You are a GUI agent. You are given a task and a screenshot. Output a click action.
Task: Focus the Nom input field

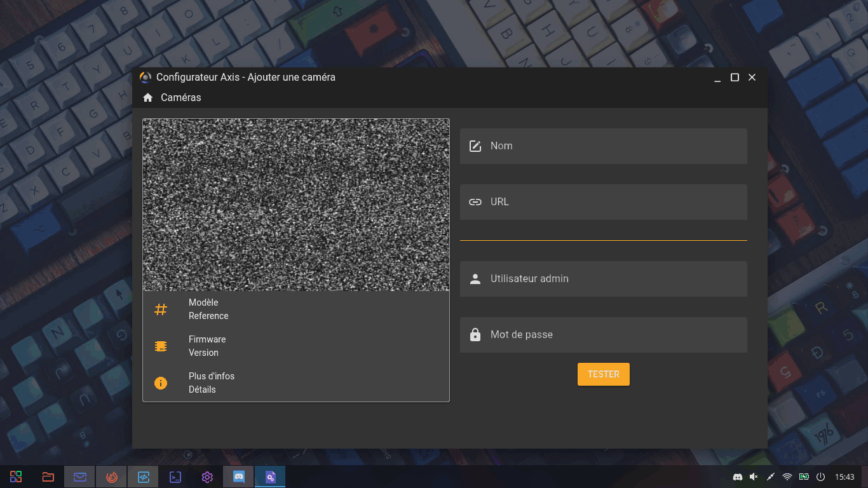coord(604,146)
